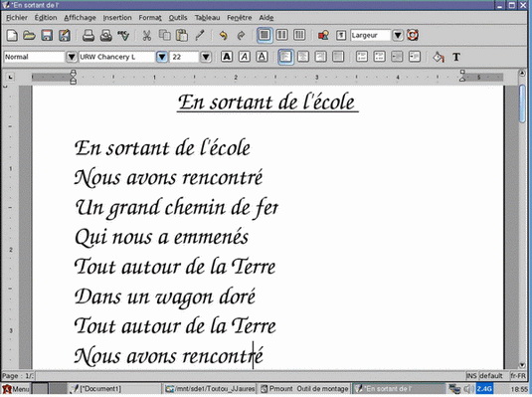Apply a numbered list to the paragraph
Screen dimensions: 532x397
point(362,57)
